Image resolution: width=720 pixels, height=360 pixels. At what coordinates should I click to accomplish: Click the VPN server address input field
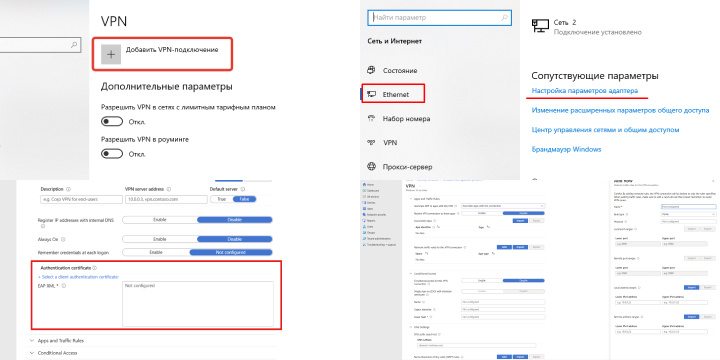tap(166, 199)
